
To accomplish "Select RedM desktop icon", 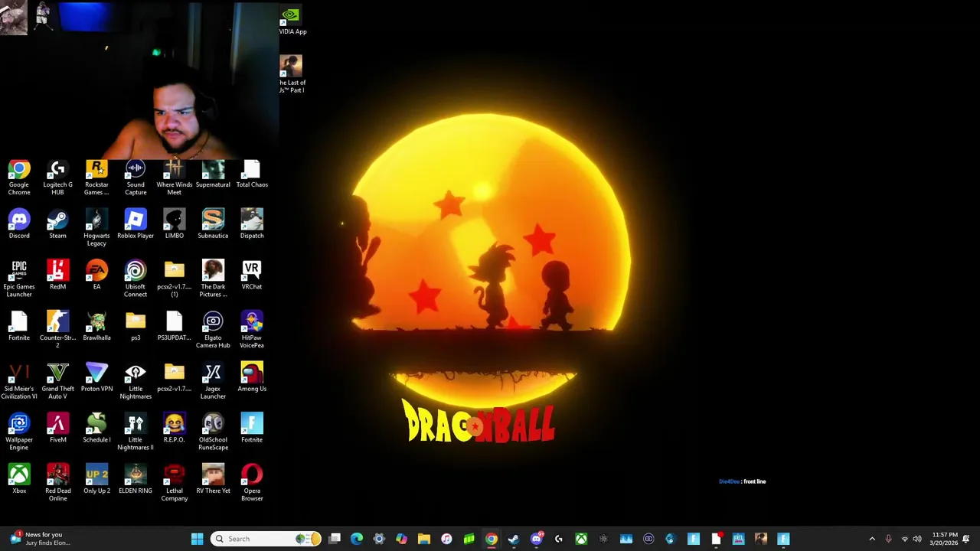I will click(57, 275).
